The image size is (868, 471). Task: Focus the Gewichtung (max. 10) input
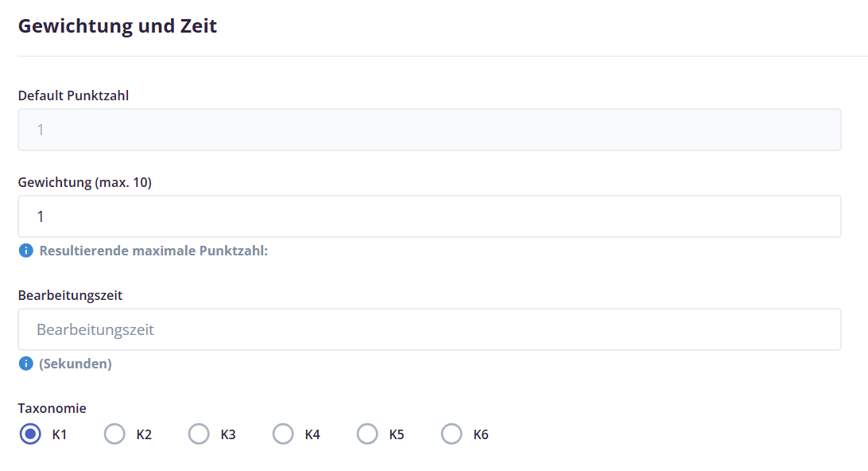[429, 216]
